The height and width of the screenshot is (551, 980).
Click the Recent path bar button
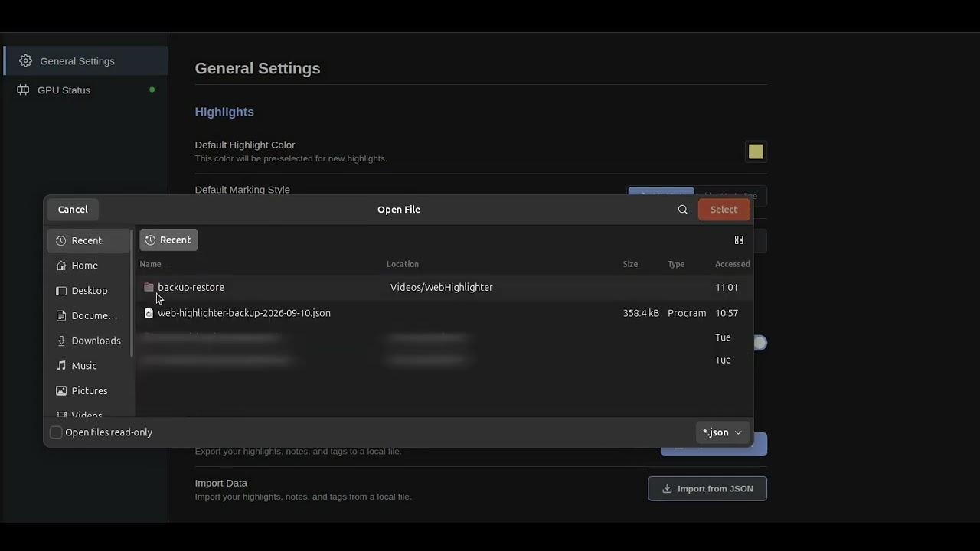pyautogui.click(x=168, y=240)
